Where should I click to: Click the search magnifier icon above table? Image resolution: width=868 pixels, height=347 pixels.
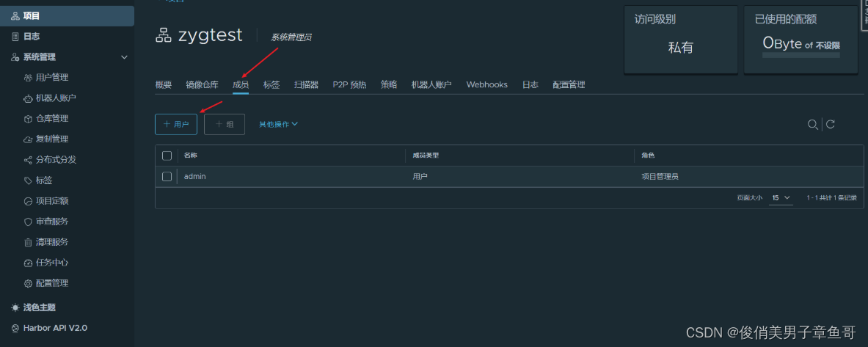[813, 125]
